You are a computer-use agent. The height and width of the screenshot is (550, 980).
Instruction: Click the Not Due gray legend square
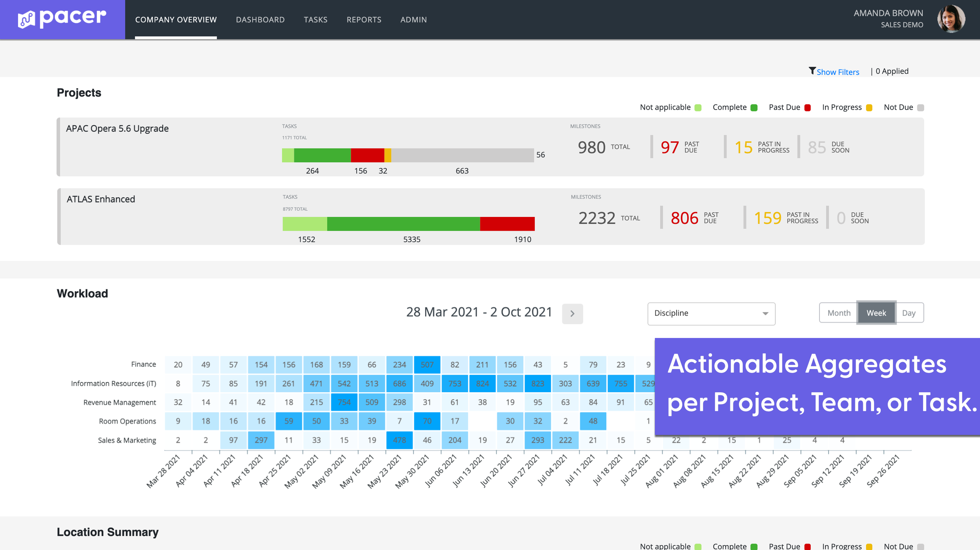point(920,108)
